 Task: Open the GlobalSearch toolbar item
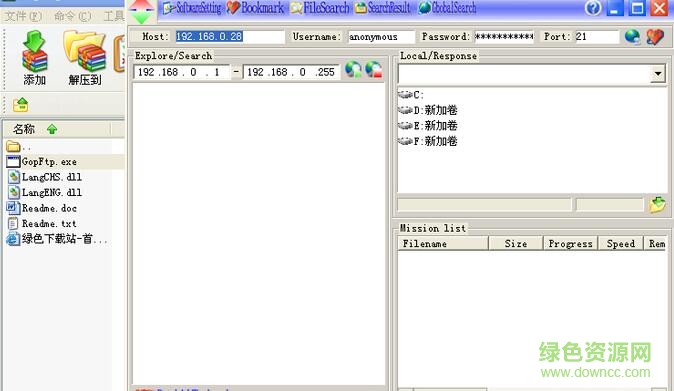click(447, 8)
